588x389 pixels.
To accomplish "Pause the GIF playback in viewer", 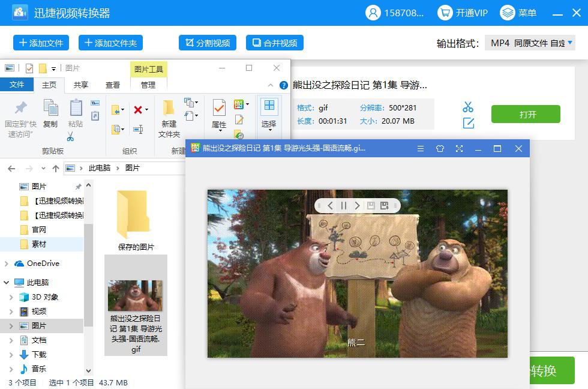I will click(x=344, y=206).
